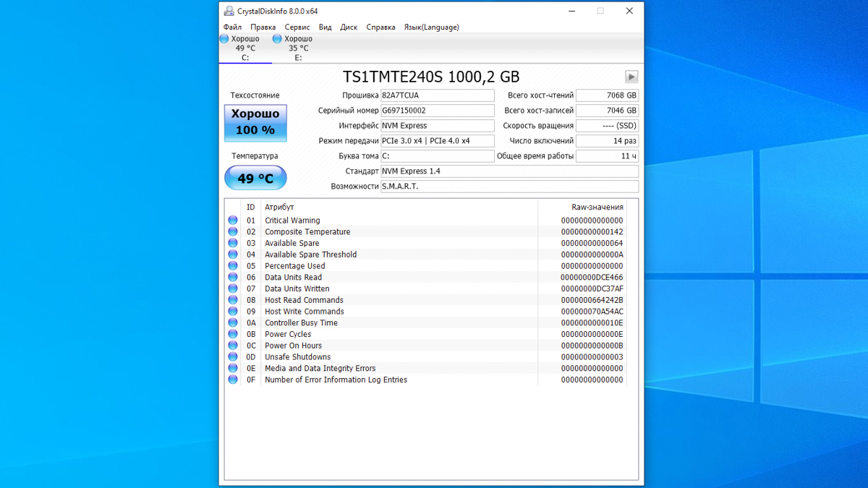Switch to the C: disk tab
Image resolution: width=868 pixels, height=488 pixels.
coord(245,48)
